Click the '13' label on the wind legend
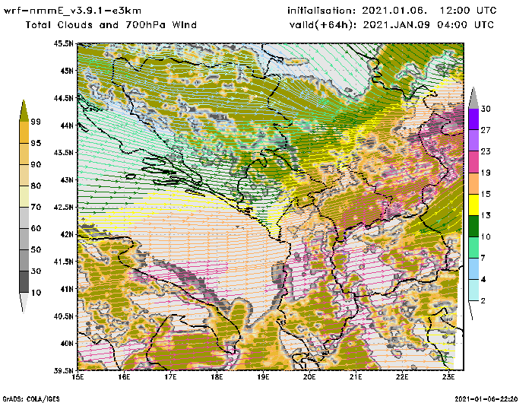 click(486, 216)
